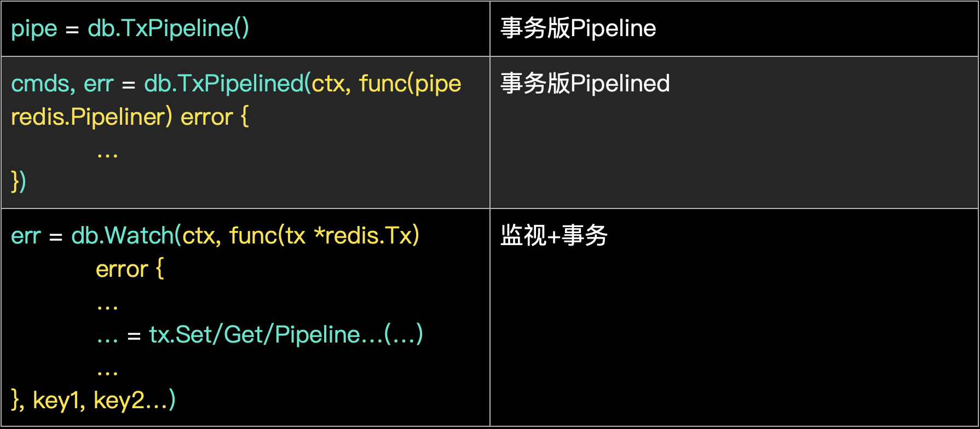
Task: Click the tx.Set/Get/Pipeline code text
Action: coord(254,335)
